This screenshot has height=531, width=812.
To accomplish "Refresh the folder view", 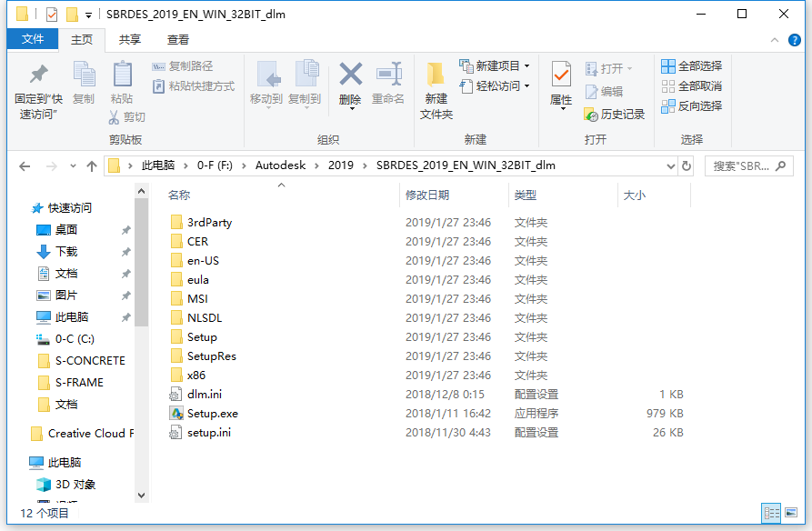I will point(687,166).
